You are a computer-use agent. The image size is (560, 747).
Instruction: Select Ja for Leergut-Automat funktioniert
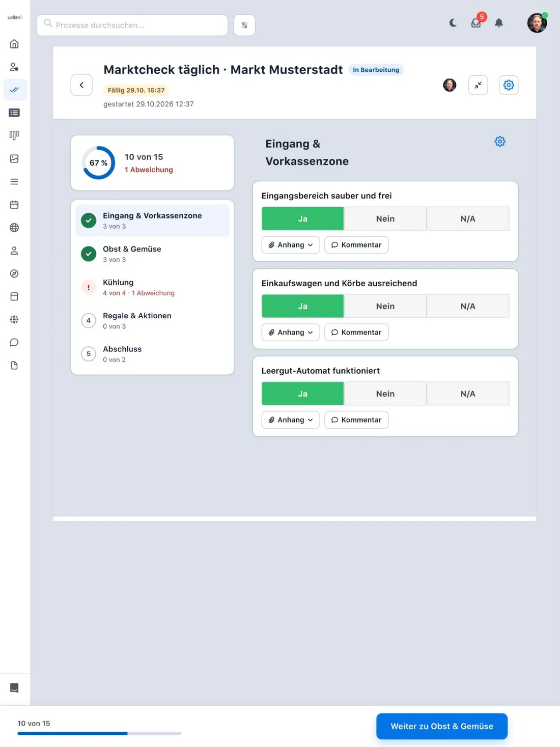(302, 394)
